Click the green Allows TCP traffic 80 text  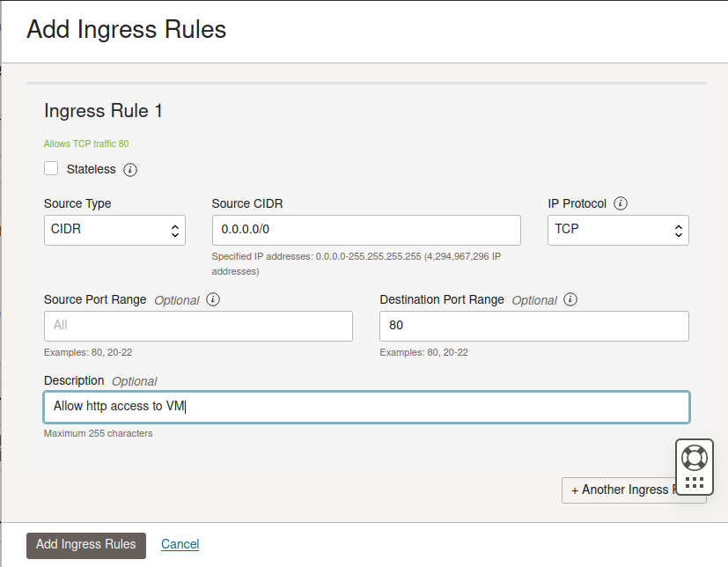[86, 144]
